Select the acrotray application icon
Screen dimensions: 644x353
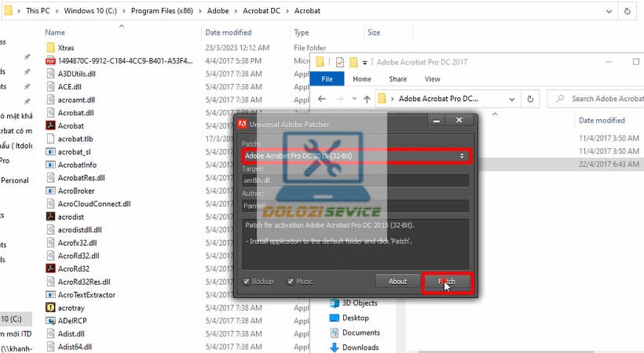pos(50,308)
